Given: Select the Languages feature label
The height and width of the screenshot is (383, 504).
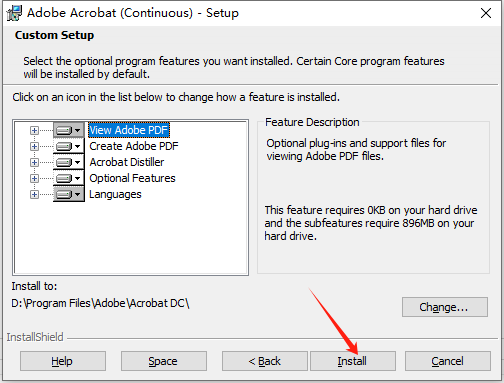Looking at the screenshot, I should point(115,194).
